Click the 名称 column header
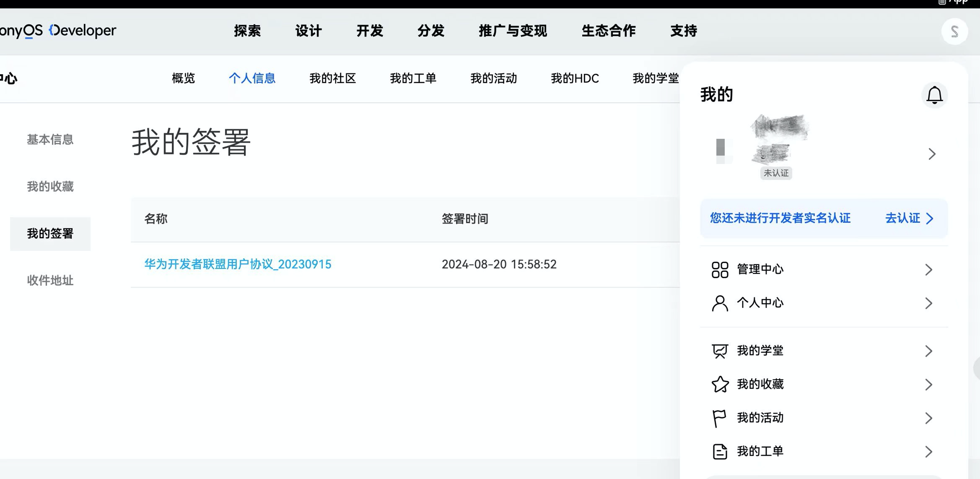This screenshot has width=980, height=479. 156,219
